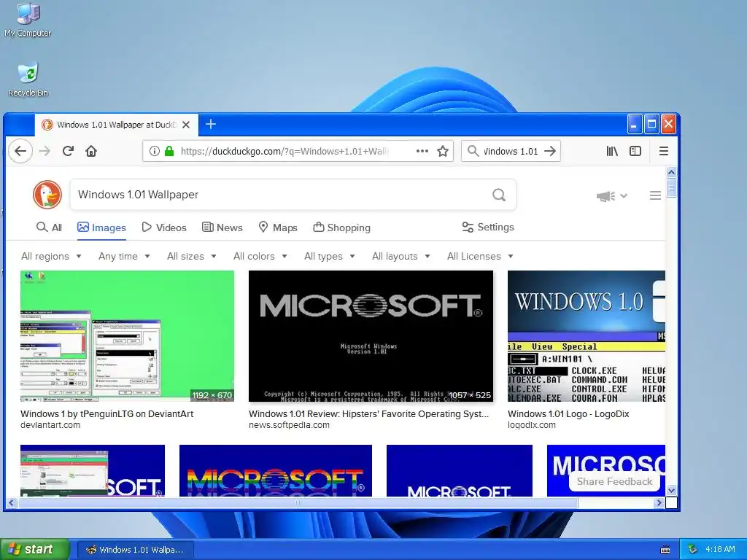Viewport: 747px width, 560px height.
Task: Expand the All sizes filter
Action: point(192,256)
